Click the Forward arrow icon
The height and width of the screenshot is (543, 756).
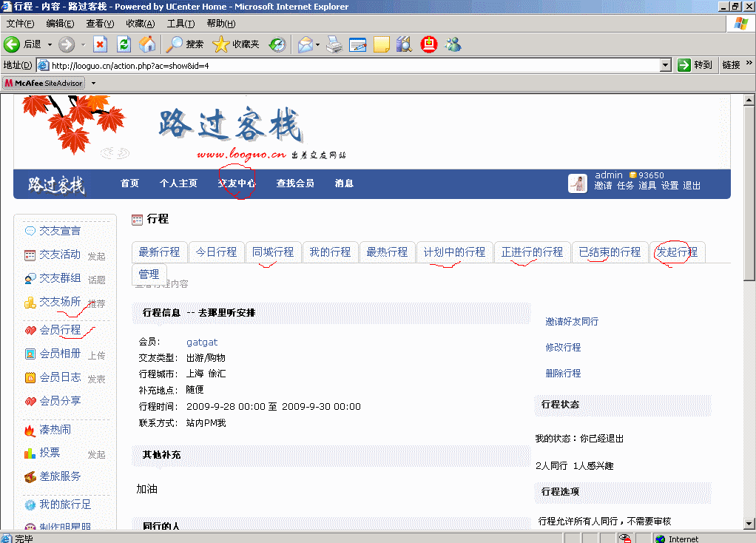pos(67,44)
